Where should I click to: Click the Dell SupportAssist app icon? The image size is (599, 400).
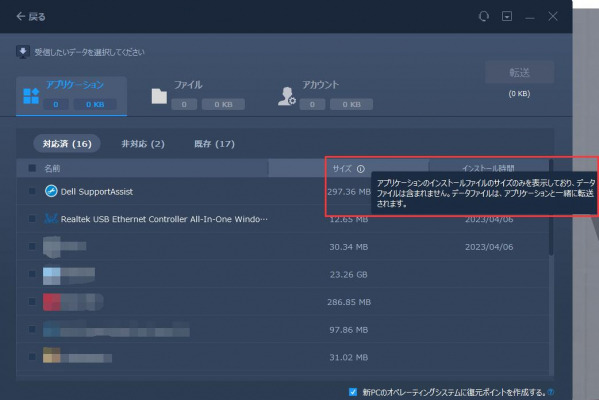[51, 191]
